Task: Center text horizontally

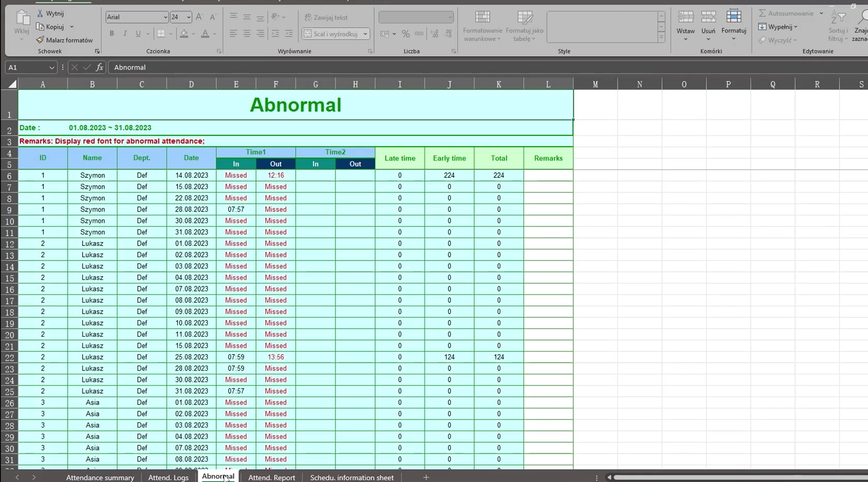Action: (x=247, y=33)
